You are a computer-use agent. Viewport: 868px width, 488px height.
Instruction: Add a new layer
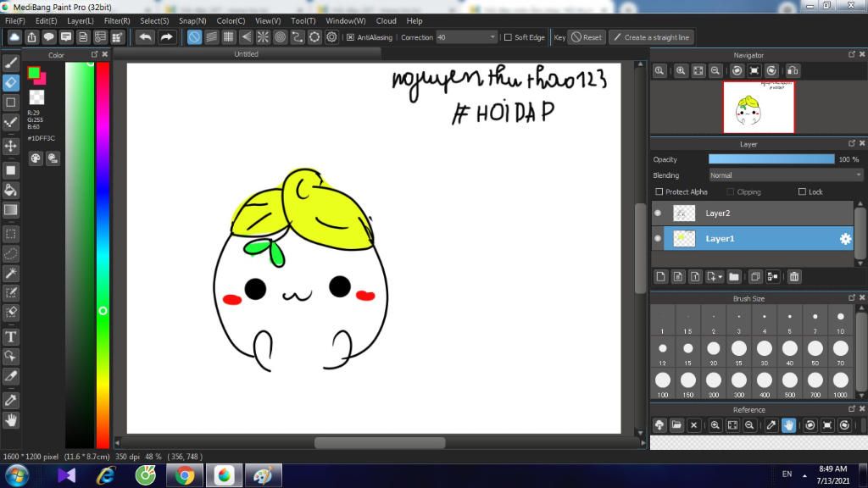click(x=660, y=277)
